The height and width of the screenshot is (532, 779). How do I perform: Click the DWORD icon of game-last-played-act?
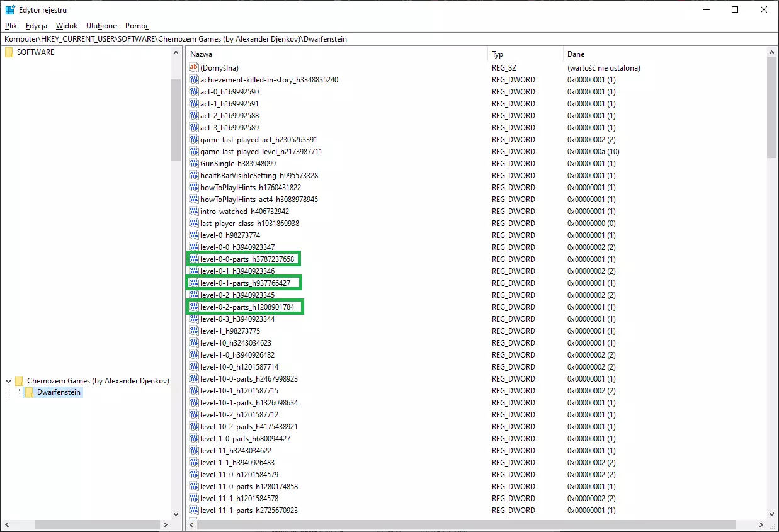coord(194,139)
